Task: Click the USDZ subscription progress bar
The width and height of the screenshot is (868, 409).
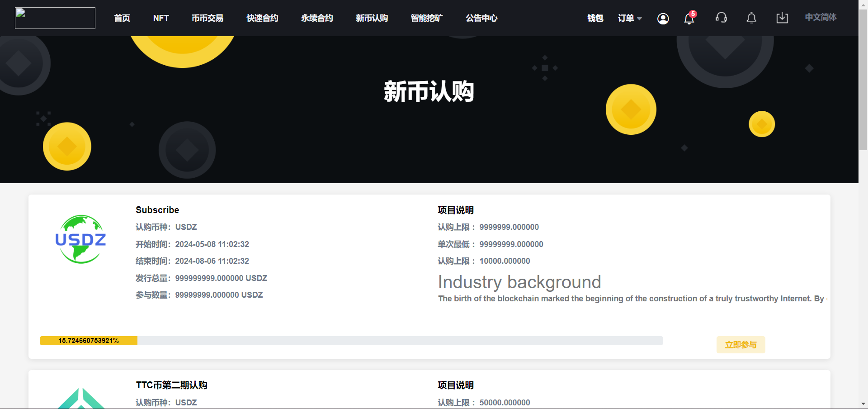Action: (x=351, y=341)
